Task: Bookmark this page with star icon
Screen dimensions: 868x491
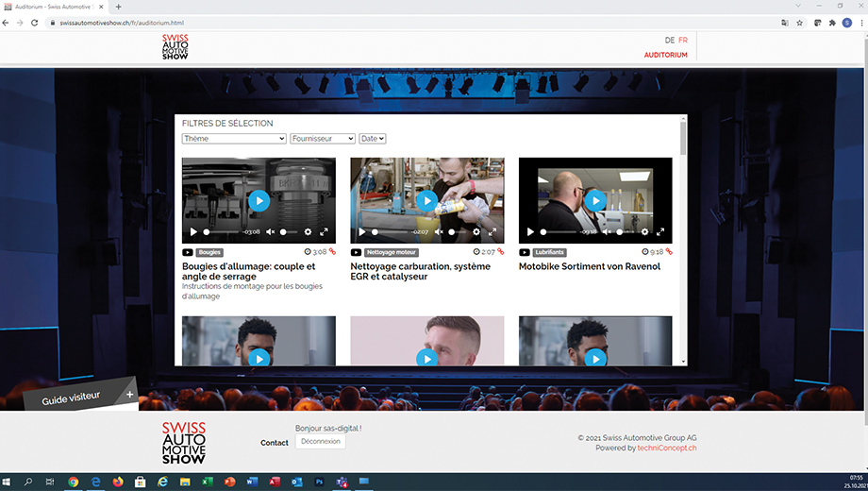Action: pyautogui.click(x=799, y=23)
